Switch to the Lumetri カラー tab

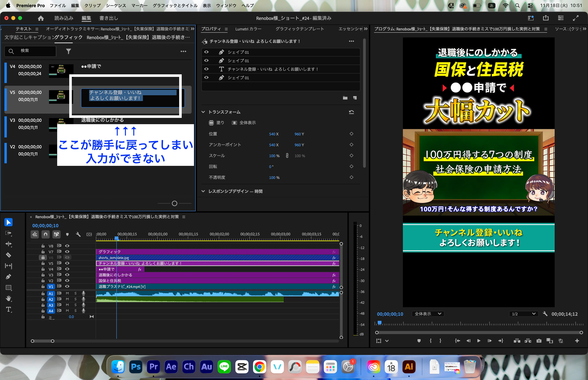coord(248,29)
